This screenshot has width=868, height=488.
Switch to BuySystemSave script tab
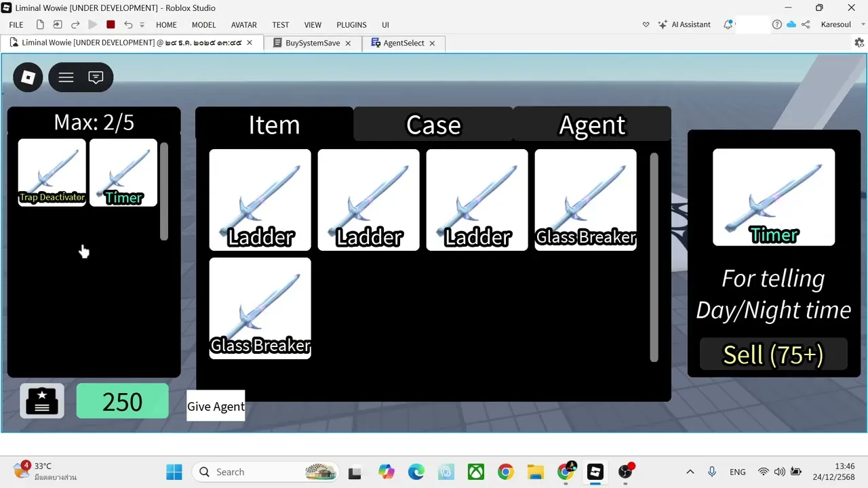pos(313,43)
